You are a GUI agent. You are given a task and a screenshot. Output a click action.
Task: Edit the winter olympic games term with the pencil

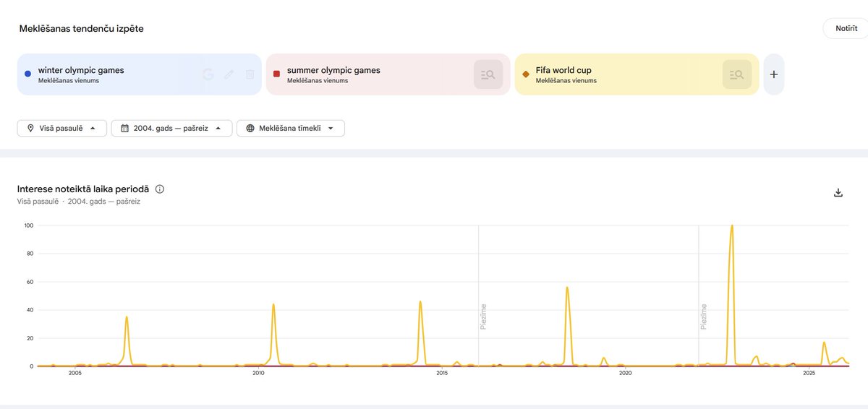tap(229, 74)
